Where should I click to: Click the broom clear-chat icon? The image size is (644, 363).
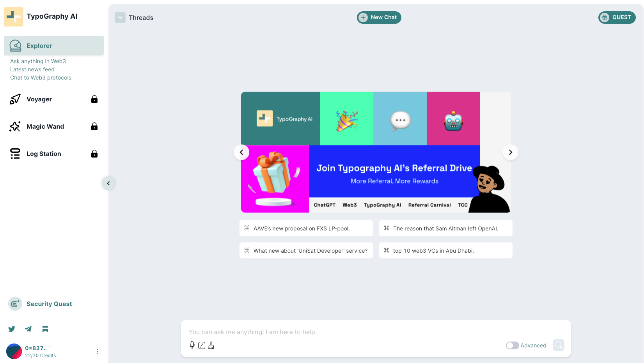click(211, 345)
